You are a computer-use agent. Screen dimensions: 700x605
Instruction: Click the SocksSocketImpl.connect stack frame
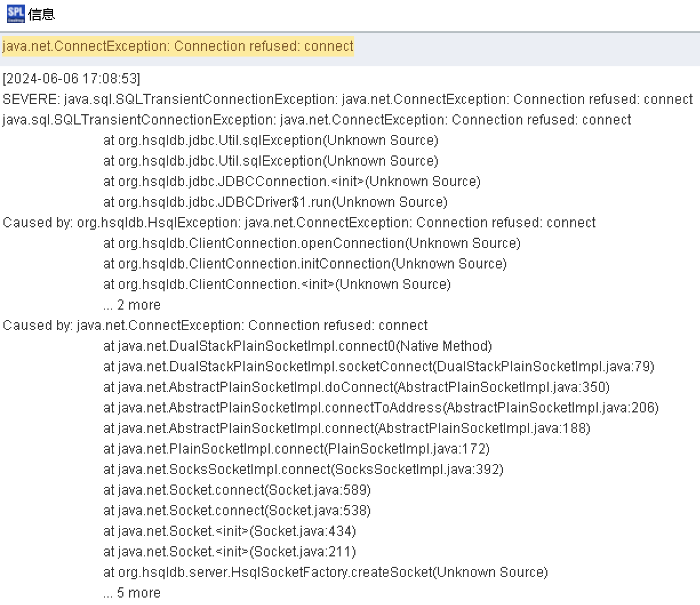[303, 469]
